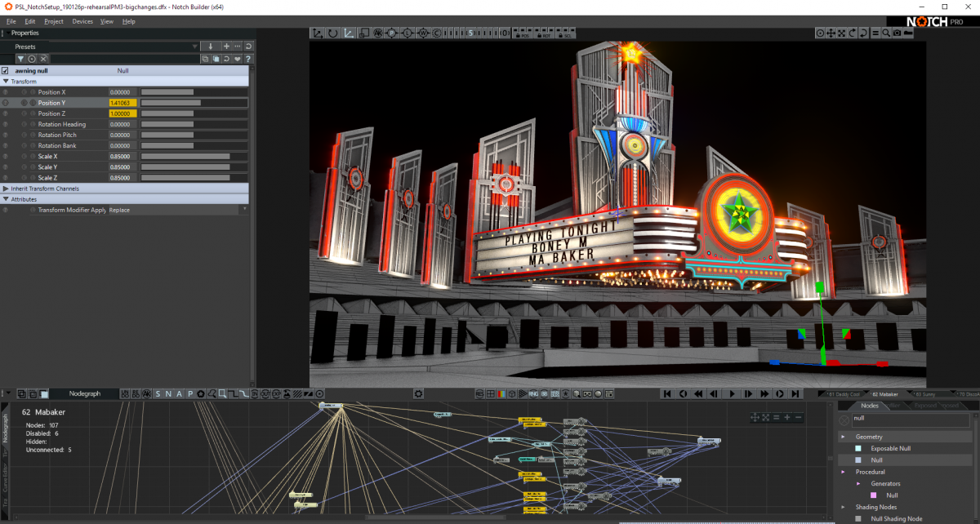980x524 pixels.
Task: Expand the Procedural category in Nodes list
Action: tap(843, 472)
